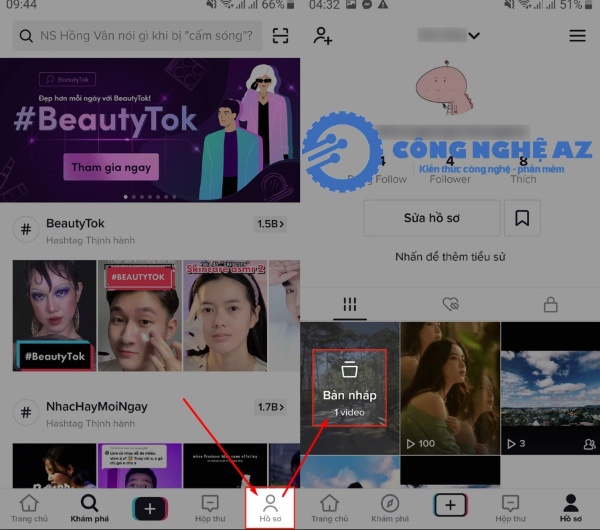Tap the search field about NS Hồng Vân

click(137, 36)
